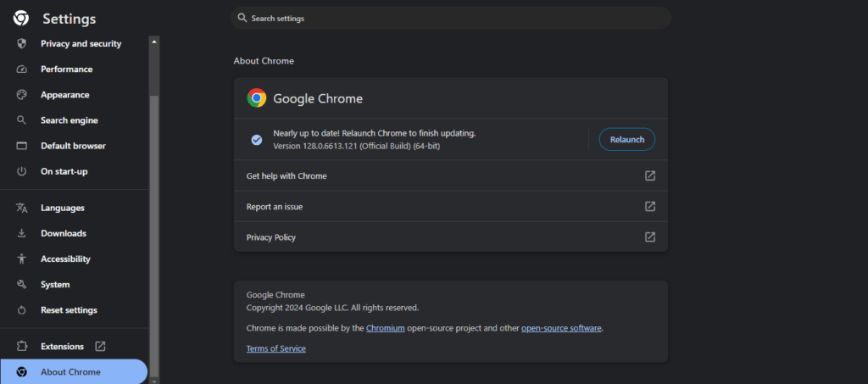Focus the Search settings field
This screenshot has height=384, width=868.
click(x=451, y=19)
